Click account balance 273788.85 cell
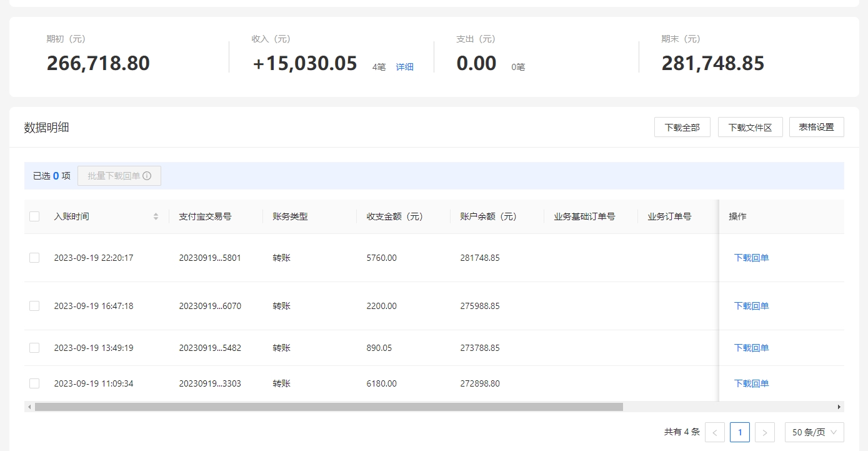This screenshot has width=868, height=451. coord(480,348)
